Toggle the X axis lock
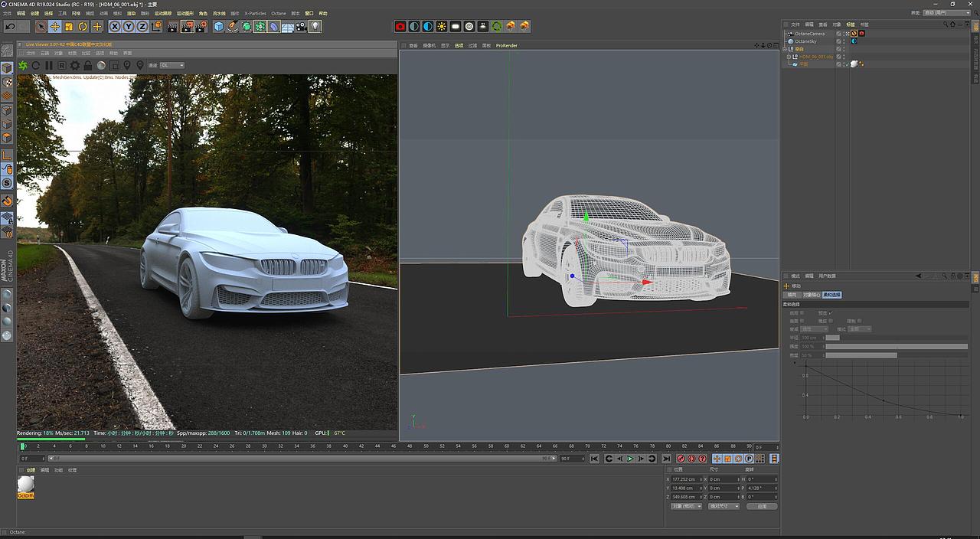 115,26
